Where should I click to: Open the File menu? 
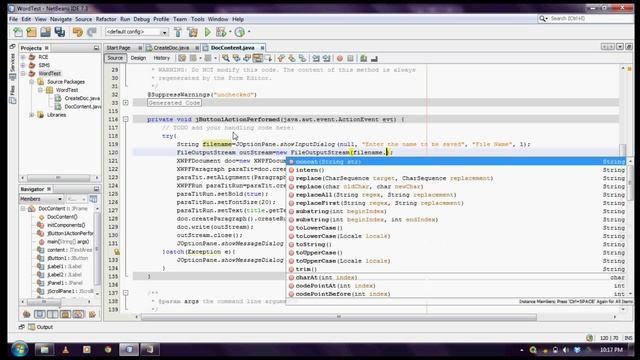click(x=13, y=19)
